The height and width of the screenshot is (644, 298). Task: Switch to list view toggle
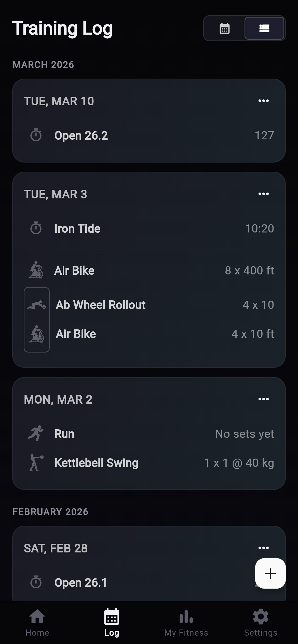click(264, 28)
